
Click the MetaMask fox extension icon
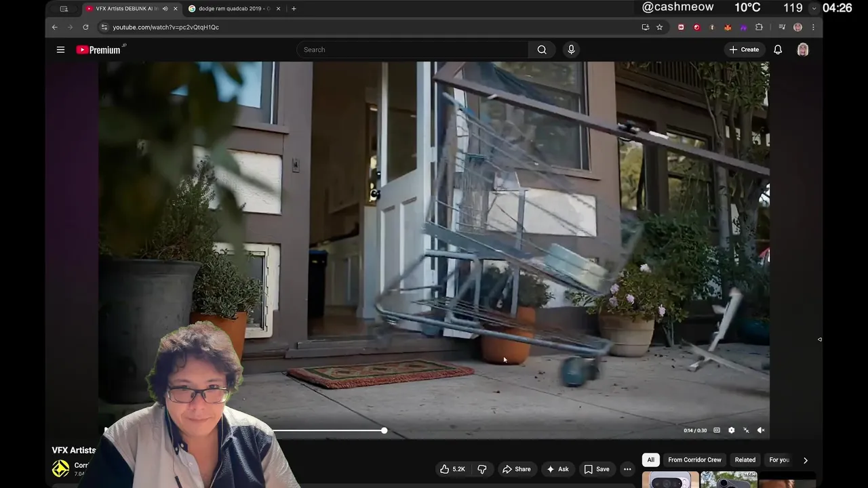point(728,27)
